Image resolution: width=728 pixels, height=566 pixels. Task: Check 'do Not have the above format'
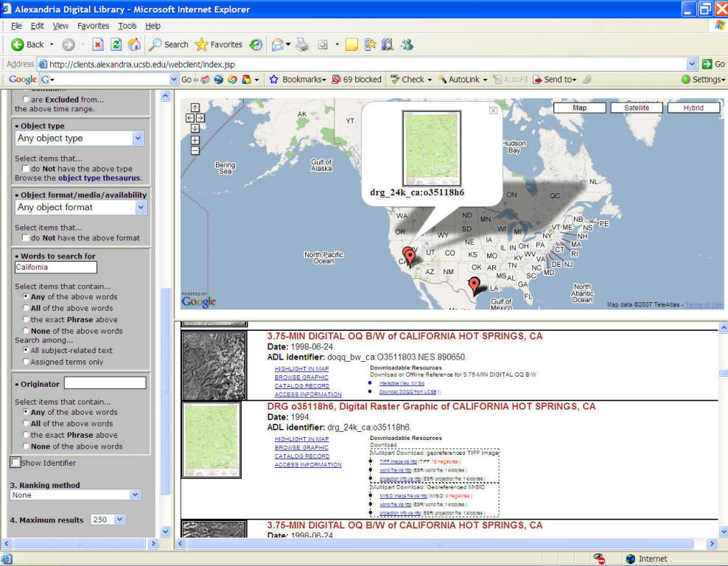[26, 238]
